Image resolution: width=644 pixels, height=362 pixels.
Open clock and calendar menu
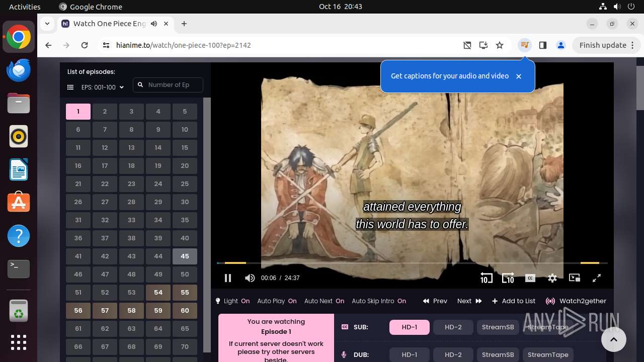341,7
